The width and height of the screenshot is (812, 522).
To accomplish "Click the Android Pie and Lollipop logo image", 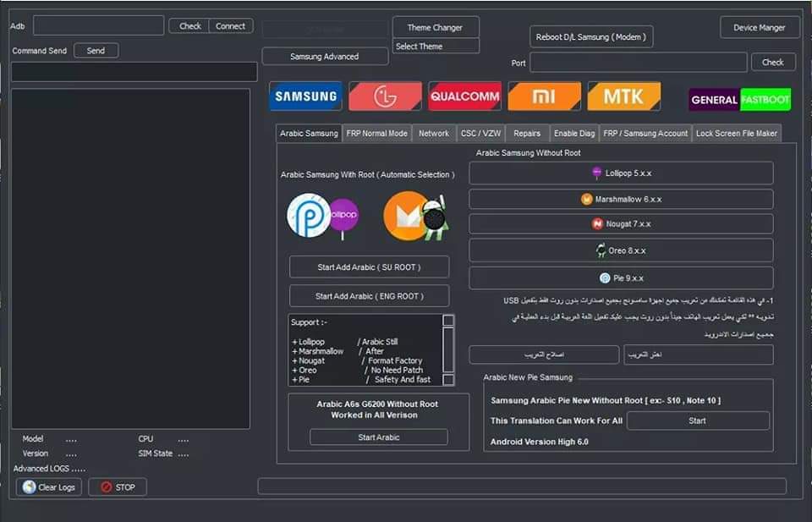I will (322, 216).
